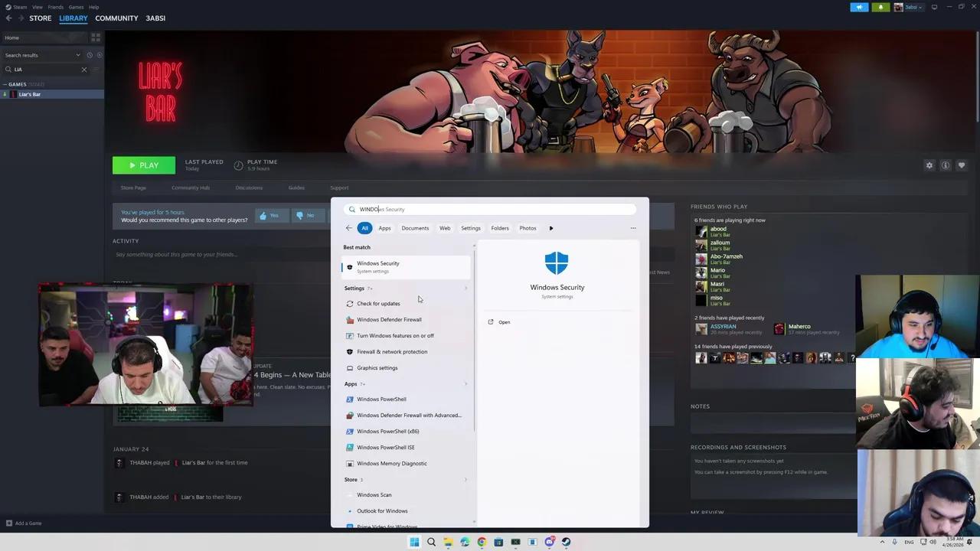This screenshot has width=980, height=551.
Task: Open game settings gear icon
Action: 929,165
